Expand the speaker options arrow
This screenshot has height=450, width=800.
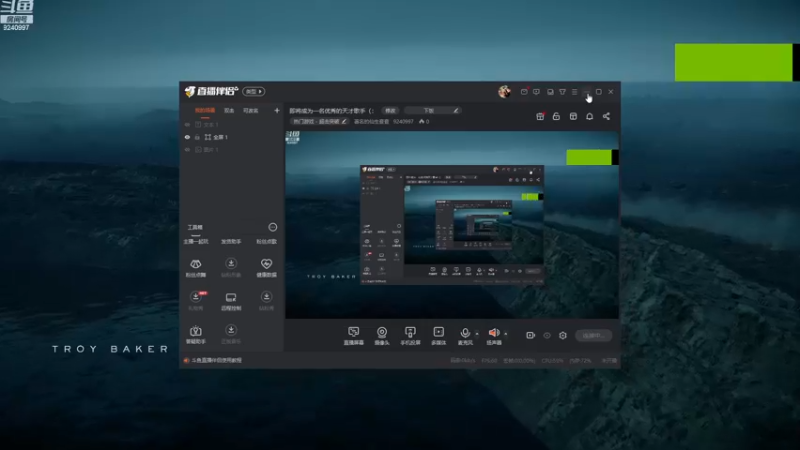(506, 334)
